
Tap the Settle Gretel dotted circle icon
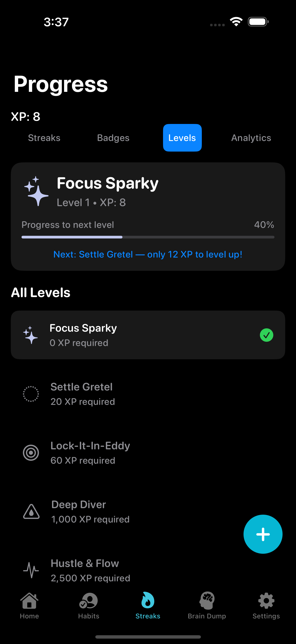pos(31,394)
